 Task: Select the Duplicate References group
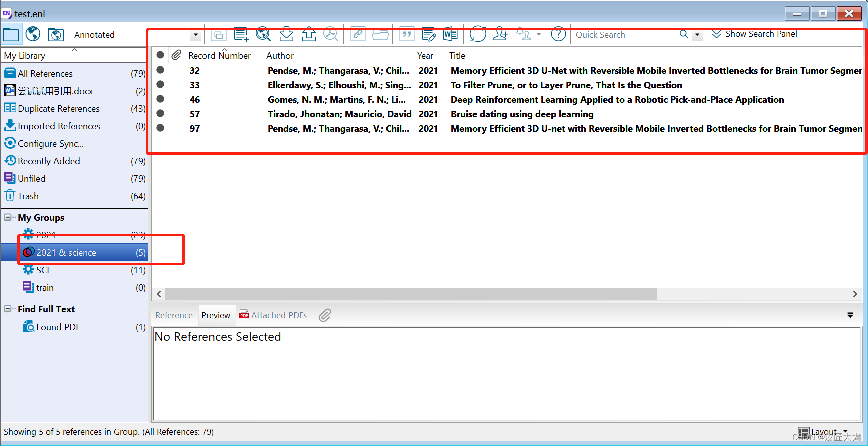click(x=75, y=108)
